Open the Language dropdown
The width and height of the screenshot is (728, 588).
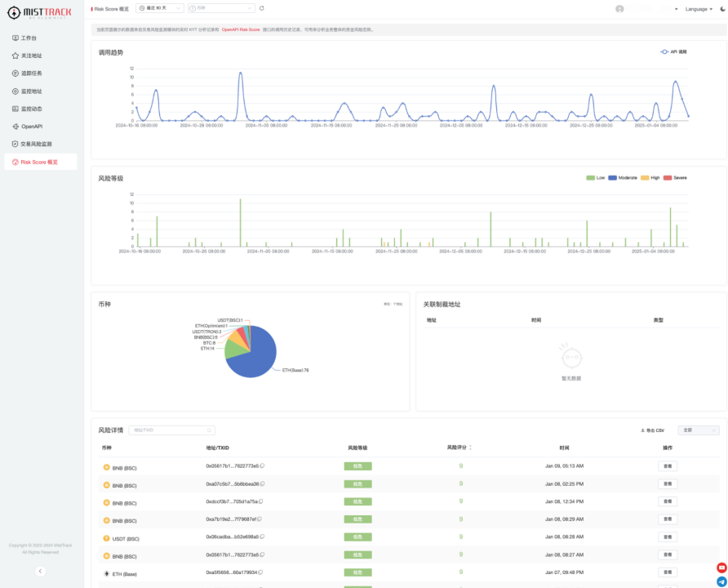pyautogui.click(x=699, y=9)
